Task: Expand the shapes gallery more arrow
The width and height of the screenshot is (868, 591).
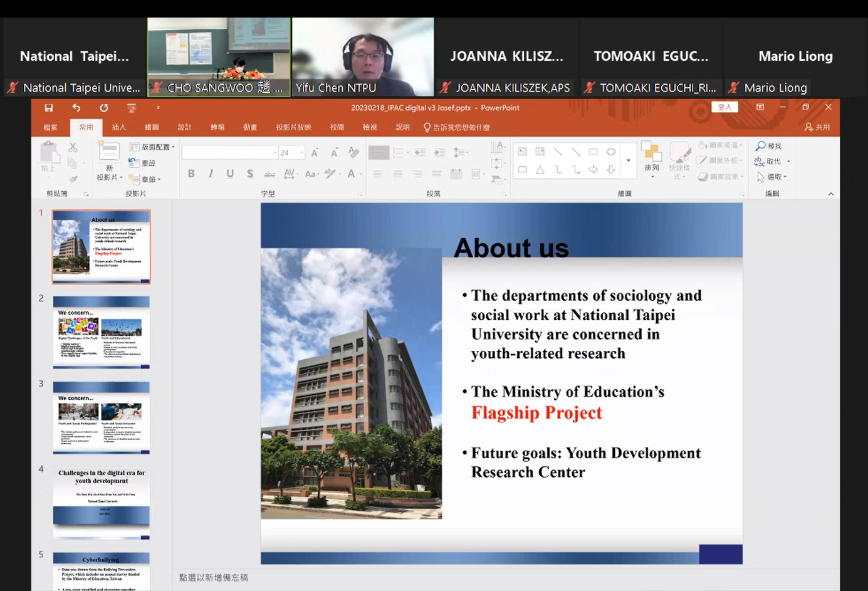Action: tap(629, 160)
